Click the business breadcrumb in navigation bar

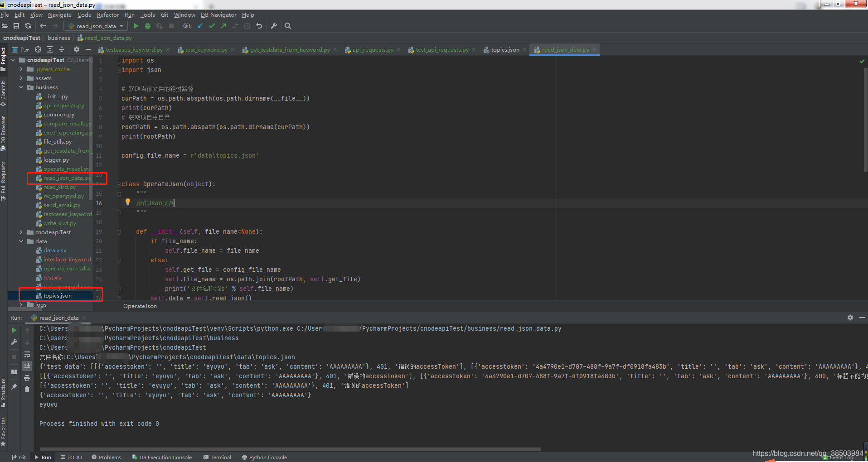59,38
